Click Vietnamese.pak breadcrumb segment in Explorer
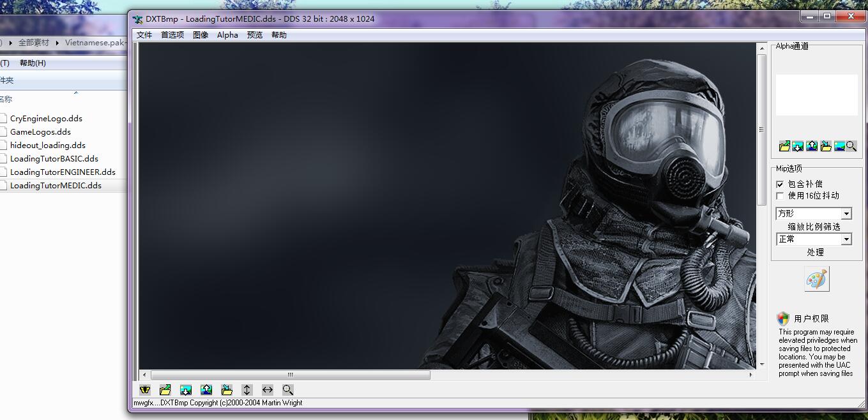Image resolution: width=868 pixels, height=420 pixels. pos(96,43)
